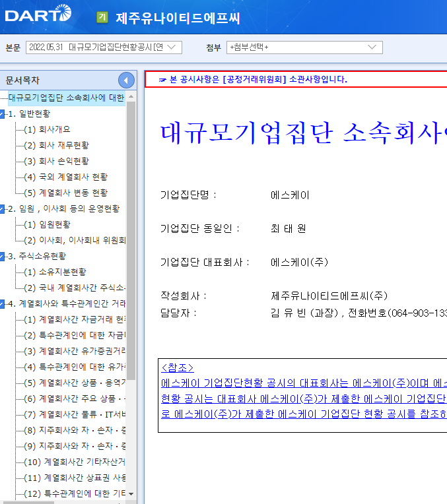447x504 pixels.
Task: Select 대규모기업집단 소속회사에 대한 root tree item
Action: [66, 98]
